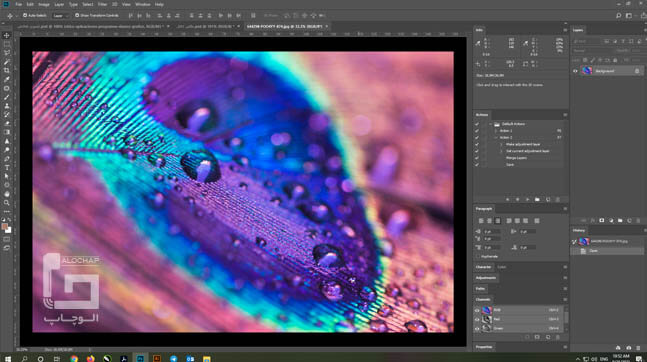This screenshot has height=362, width=647.
Task: Select the Eraser tool
Action: coord(7,123)
